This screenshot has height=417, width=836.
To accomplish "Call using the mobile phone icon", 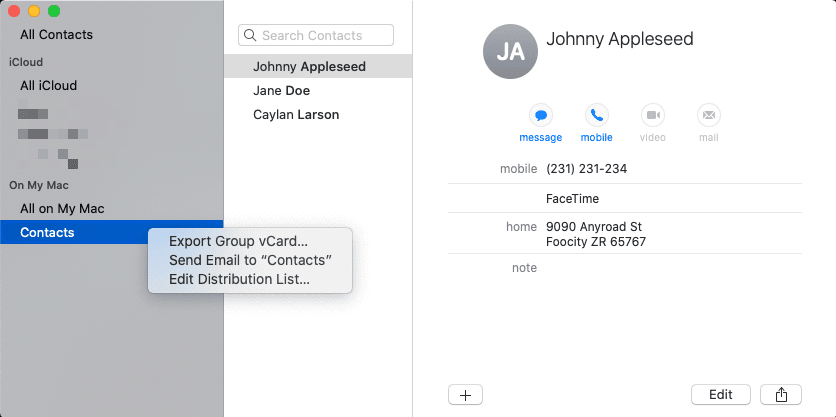I will (597, 115).
